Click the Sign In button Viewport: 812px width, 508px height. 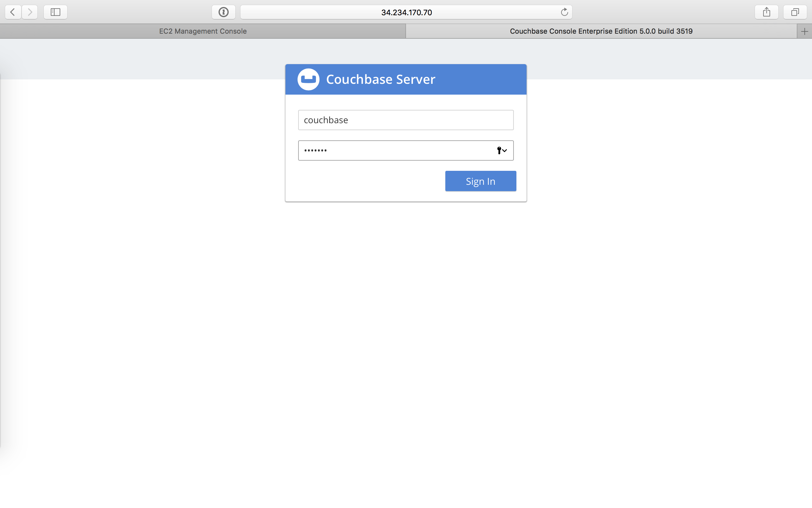(x=481, y=181)
